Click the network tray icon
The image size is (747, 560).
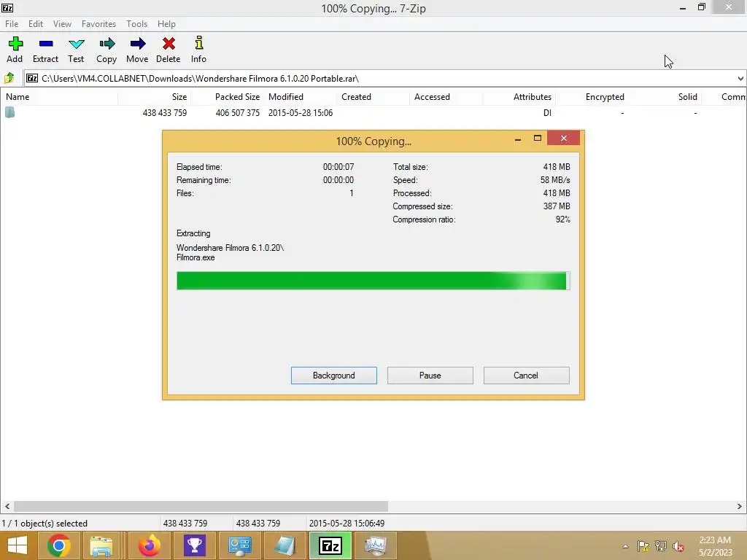pos(661,547)
